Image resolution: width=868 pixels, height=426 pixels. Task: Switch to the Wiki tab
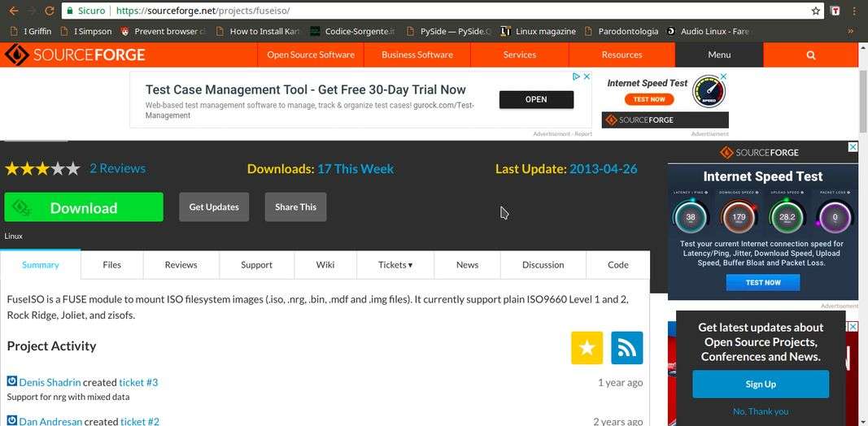point(325,264)
